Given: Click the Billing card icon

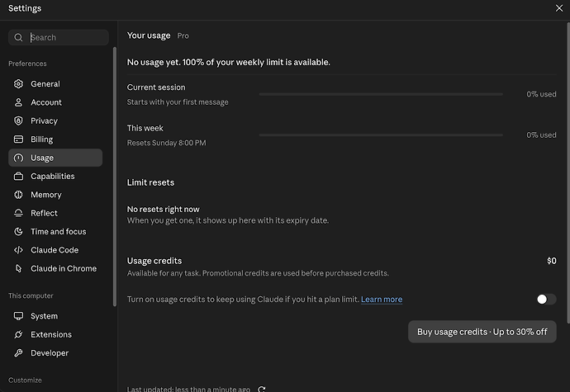Looking at the screenshot, I should pos(18,139).
